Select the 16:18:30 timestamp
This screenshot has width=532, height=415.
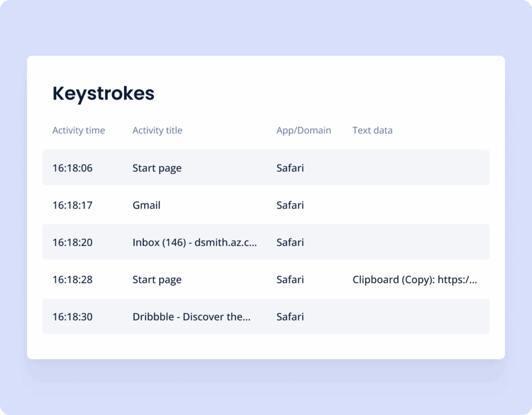pyautogui.click(x=72, y=317)
